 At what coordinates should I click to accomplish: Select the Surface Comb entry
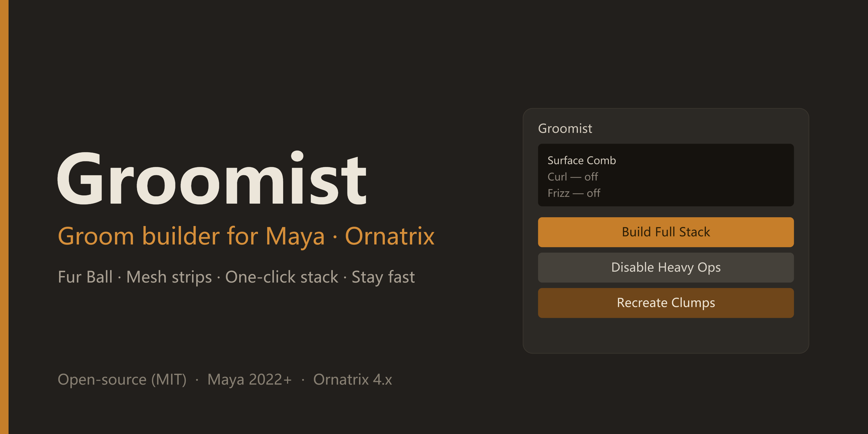point(582,160)
